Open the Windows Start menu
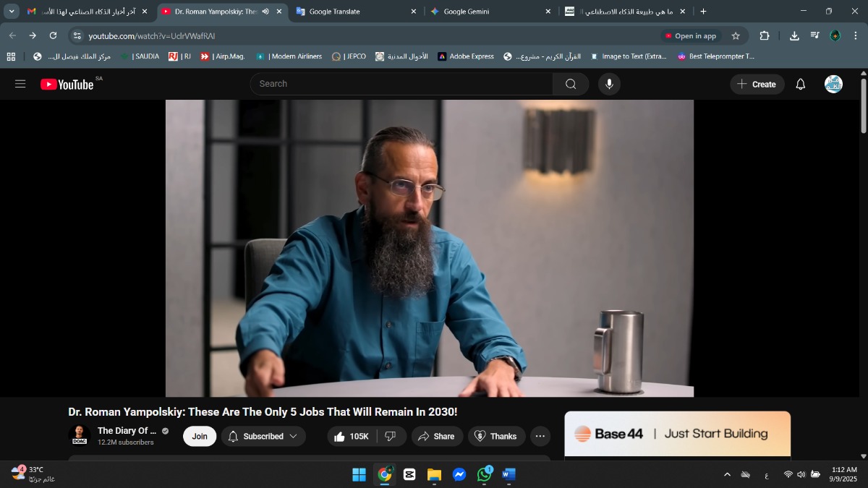Viewport: 868px width, 488px height. [359, 474]
